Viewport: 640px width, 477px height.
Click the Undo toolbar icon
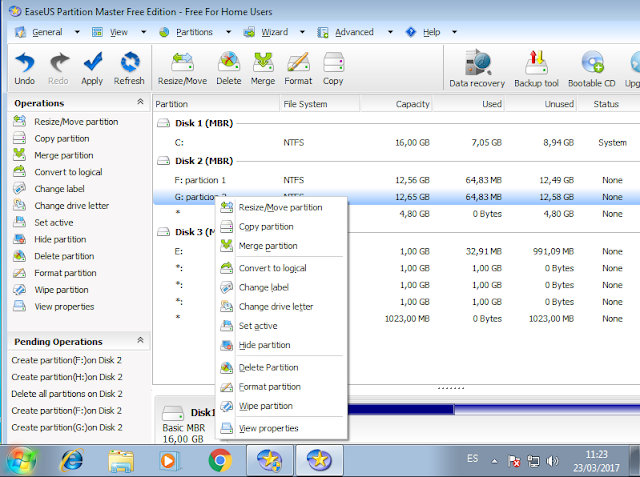click(x=24, y=69)
